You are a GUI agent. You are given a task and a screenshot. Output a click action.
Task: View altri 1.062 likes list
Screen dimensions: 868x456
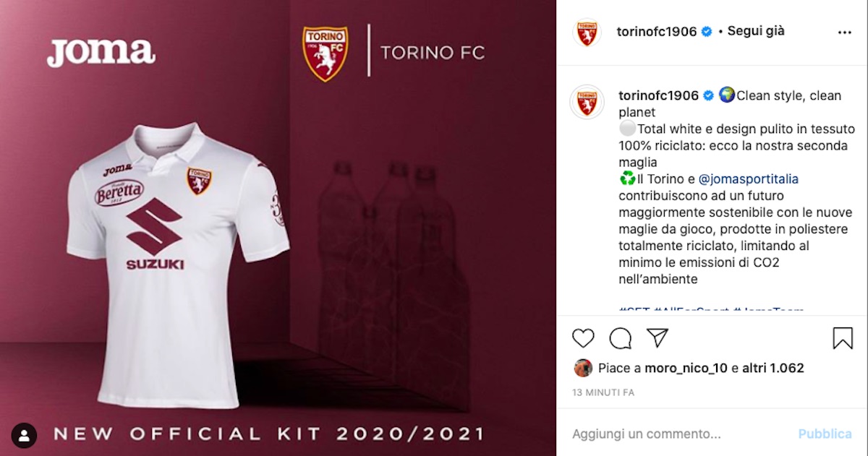tap(773, 368)
